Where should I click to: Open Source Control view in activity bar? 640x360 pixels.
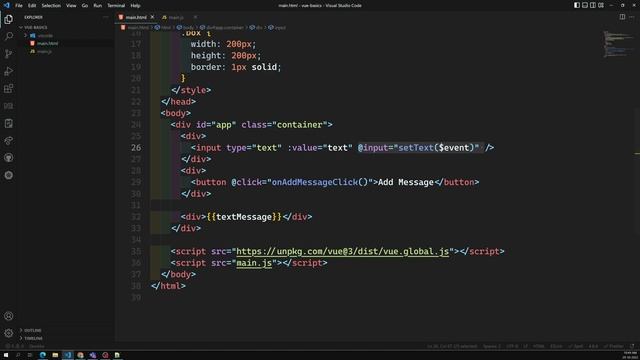[x=9, y=54]
